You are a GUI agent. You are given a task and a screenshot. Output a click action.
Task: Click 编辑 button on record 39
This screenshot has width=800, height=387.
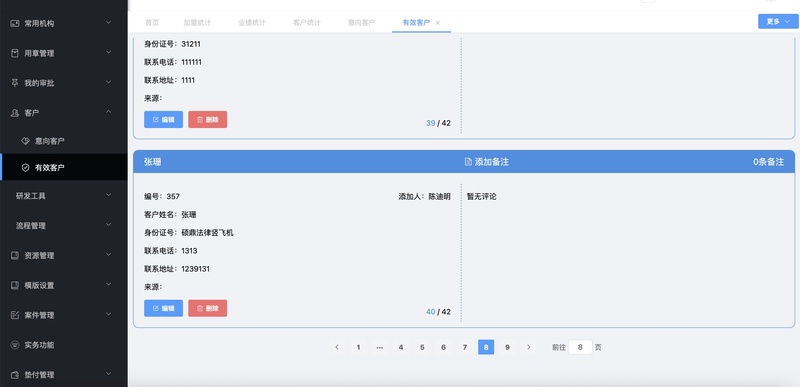(163, 119)
